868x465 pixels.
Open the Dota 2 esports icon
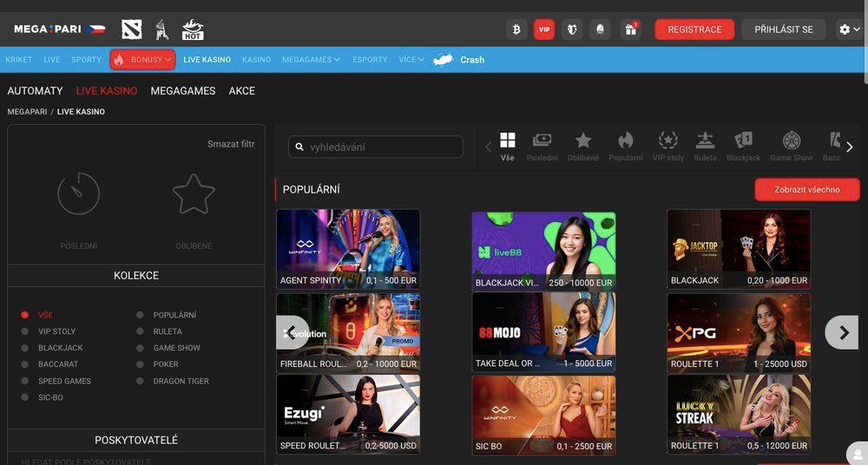tap(132, 29)
